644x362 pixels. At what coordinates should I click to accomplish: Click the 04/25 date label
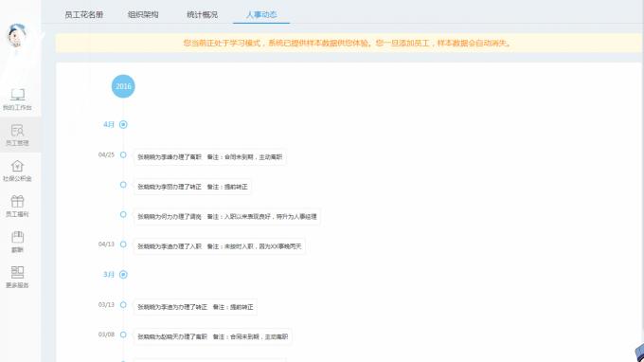click(x=106, y=154)
